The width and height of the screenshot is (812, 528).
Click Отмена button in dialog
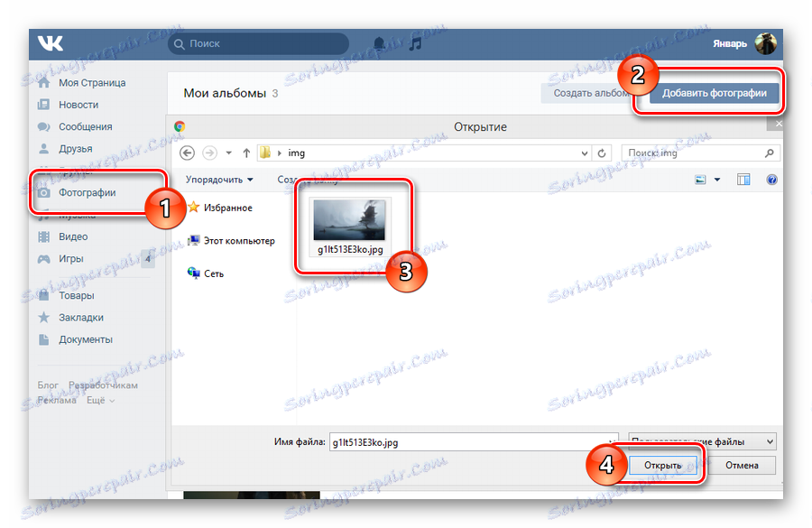(742, 466)
